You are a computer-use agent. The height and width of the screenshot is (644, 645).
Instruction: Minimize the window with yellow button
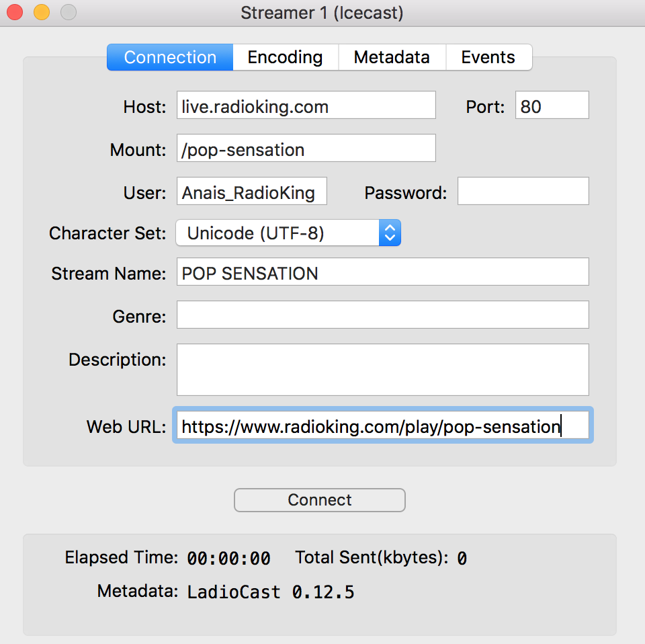click(x=42, y=12)
